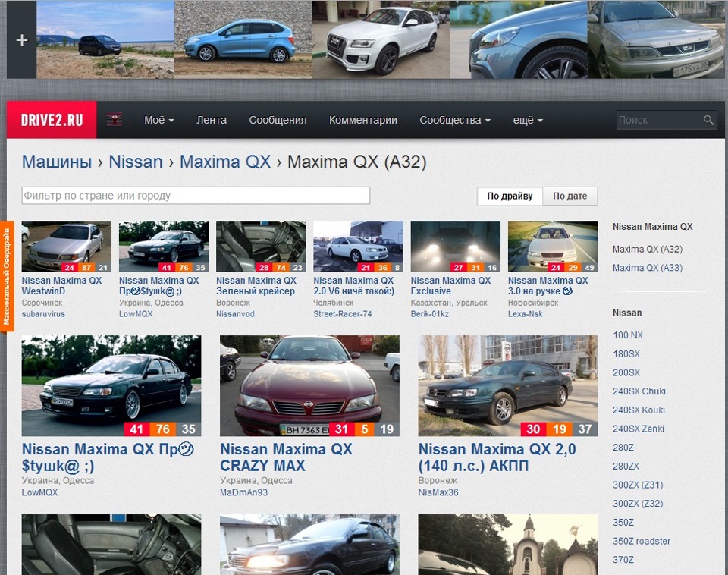728x575 pixels.
Task: Open the Сообщения menu item
Action: 278,120
